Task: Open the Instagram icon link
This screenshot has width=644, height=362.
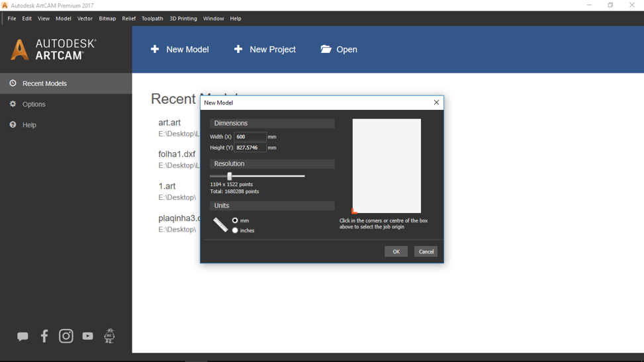Action: coord(66,336)
